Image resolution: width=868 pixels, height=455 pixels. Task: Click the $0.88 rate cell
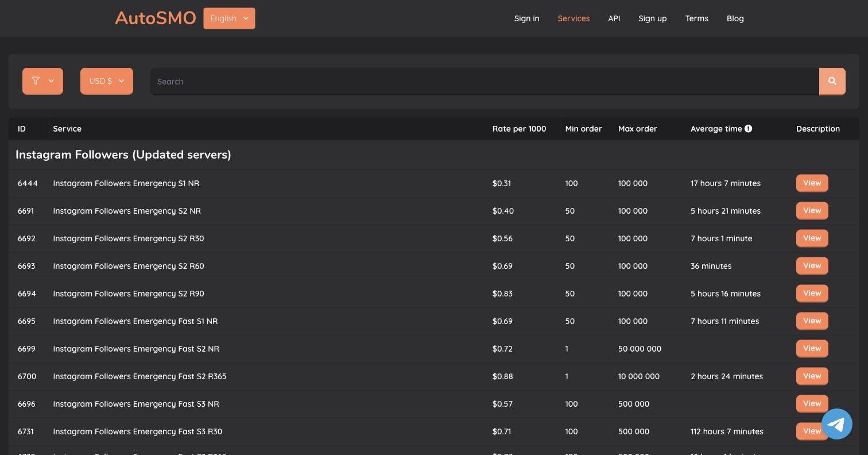click(x=503, y=376)
